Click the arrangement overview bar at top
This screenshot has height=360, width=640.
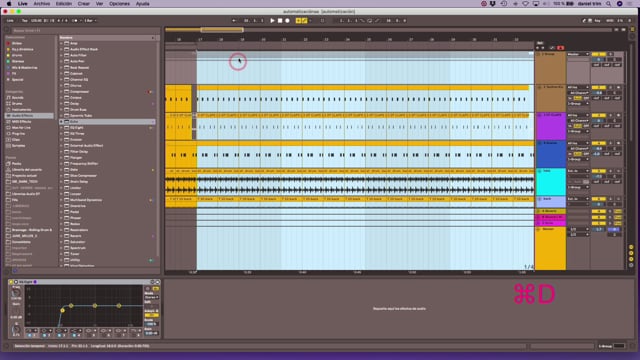[388, 30]
